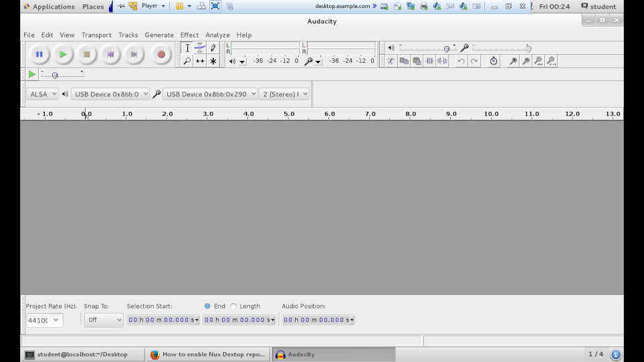Viewport: 644px width, 362px height.
Task: Switch to the Firefox Nux Dextop taskbar item
Action: 207,354
